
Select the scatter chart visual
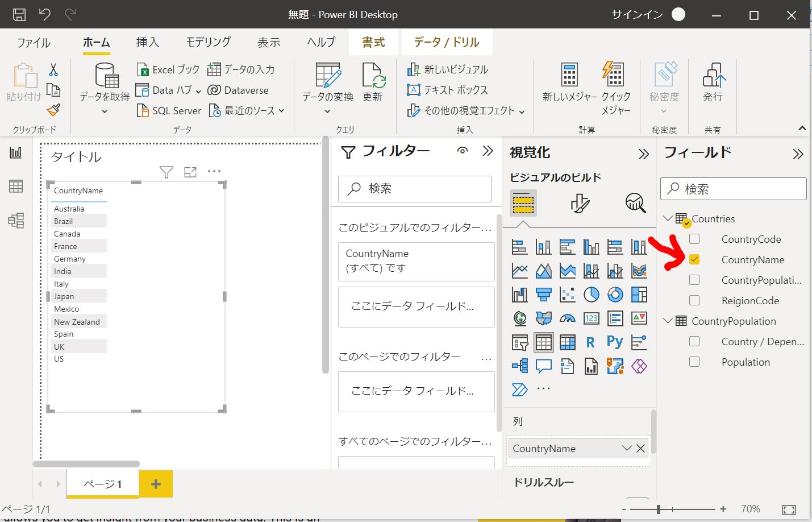point(567,295)
